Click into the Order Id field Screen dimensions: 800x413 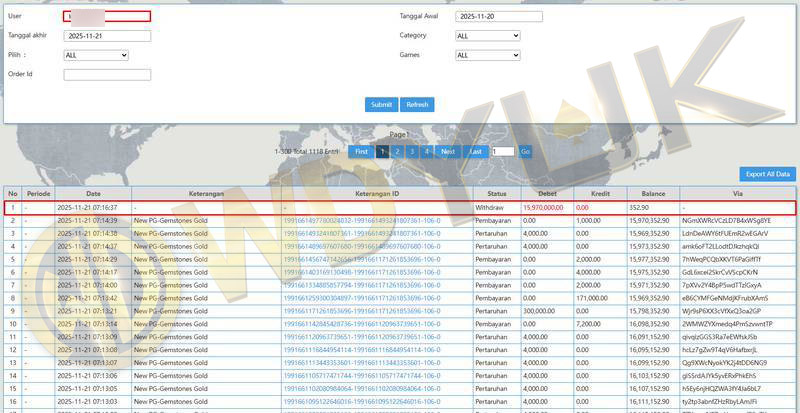[x=107, y=74]
